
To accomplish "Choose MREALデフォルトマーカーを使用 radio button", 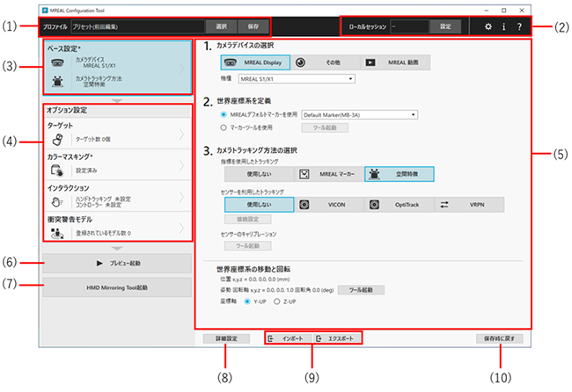I will click(x=224, y=114).
